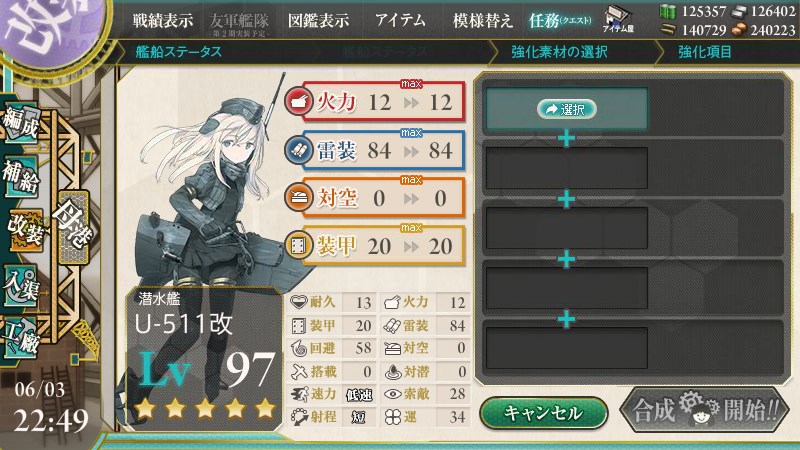Open the 図鑑表示 menu
The width and height of the screenshot is (800, 450).
pos(318,21)
